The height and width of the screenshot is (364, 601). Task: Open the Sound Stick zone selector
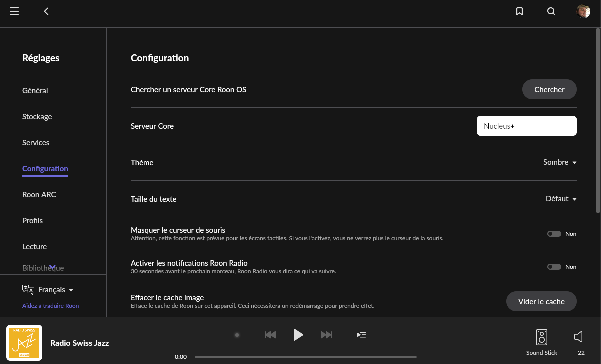541,337
